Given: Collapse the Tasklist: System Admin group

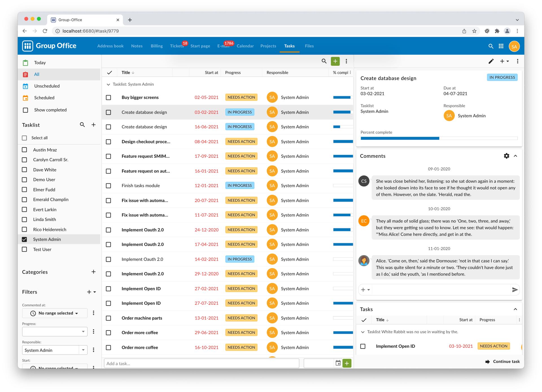Looking at the screenshot, I should [108, 84].
